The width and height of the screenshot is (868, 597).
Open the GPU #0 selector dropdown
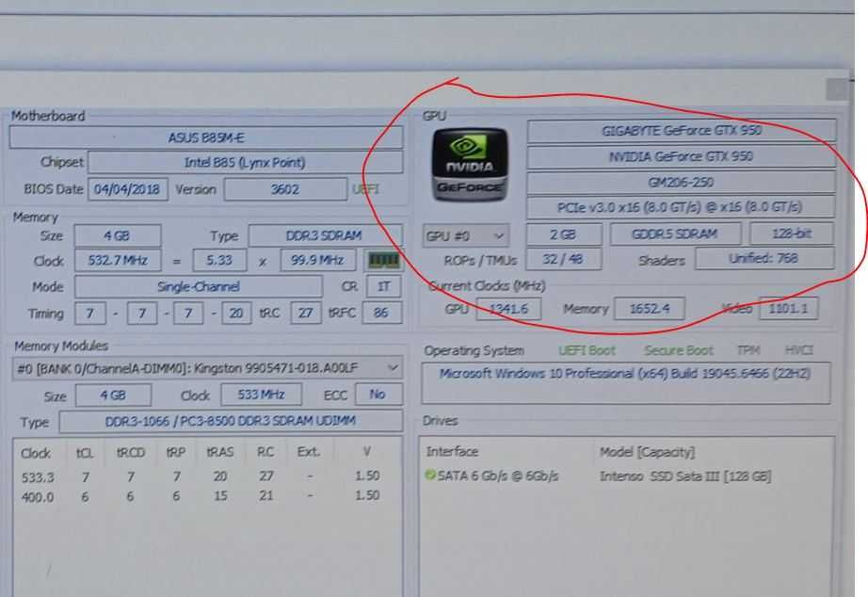[466, 236]
